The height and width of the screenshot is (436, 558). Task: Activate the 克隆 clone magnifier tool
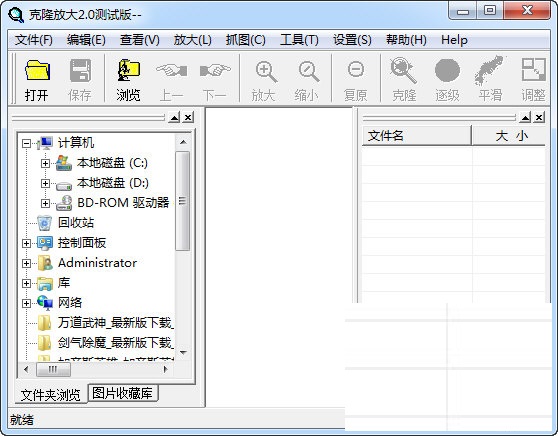[403, 70]
